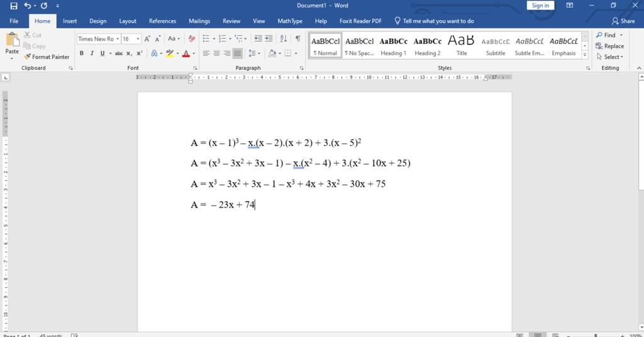Click the Share button
Image resolution: width=644 pixels, height=337 pixels.
tap(623, 21)
